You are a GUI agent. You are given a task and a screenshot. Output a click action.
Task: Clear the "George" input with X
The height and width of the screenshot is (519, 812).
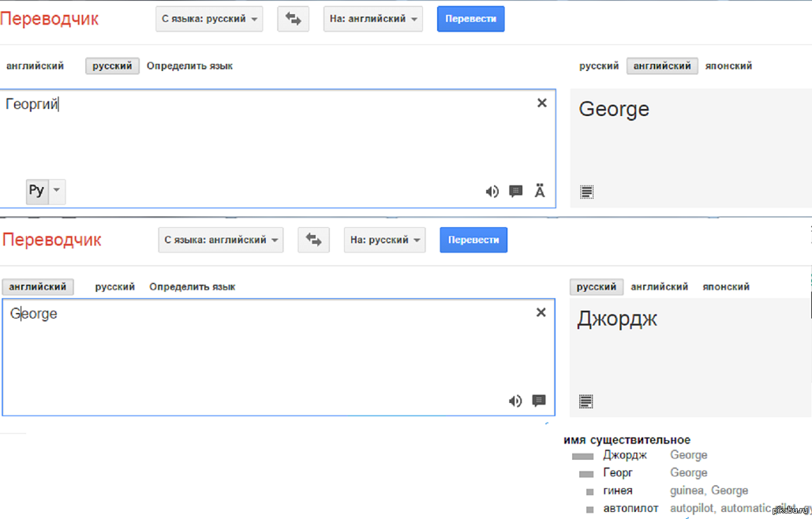tap(541, 312)
